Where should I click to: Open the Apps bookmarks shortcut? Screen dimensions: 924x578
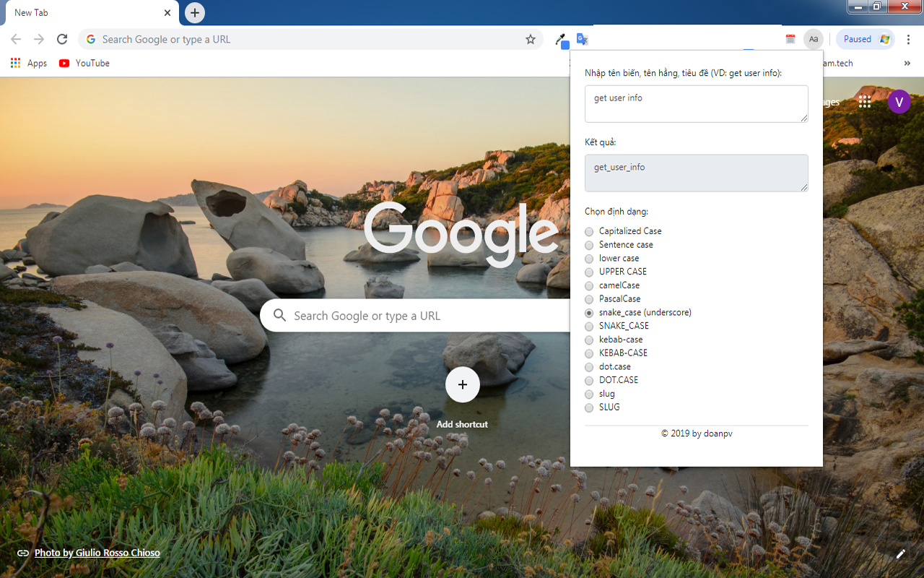coord(29,64)
